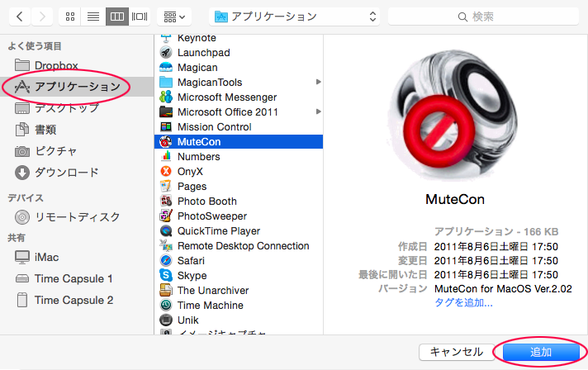Click the MuteCon icon in the list

coord(166,142)
